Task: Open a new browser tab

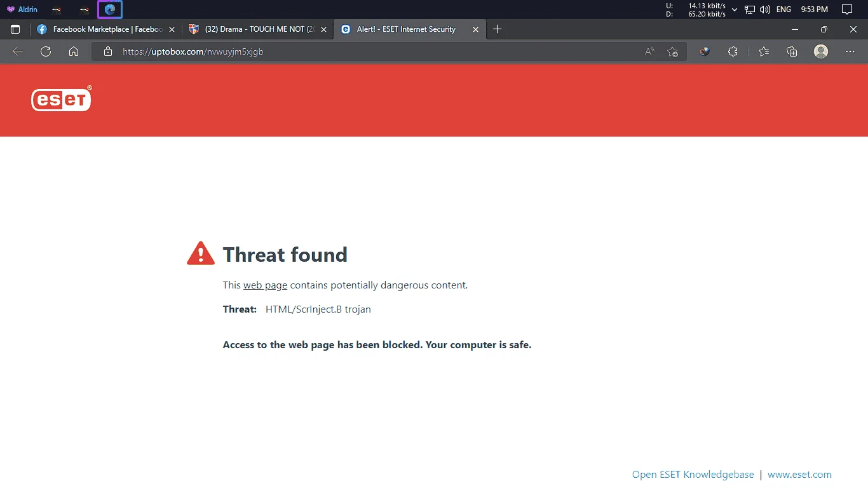Action: click(x=498, y=29)
